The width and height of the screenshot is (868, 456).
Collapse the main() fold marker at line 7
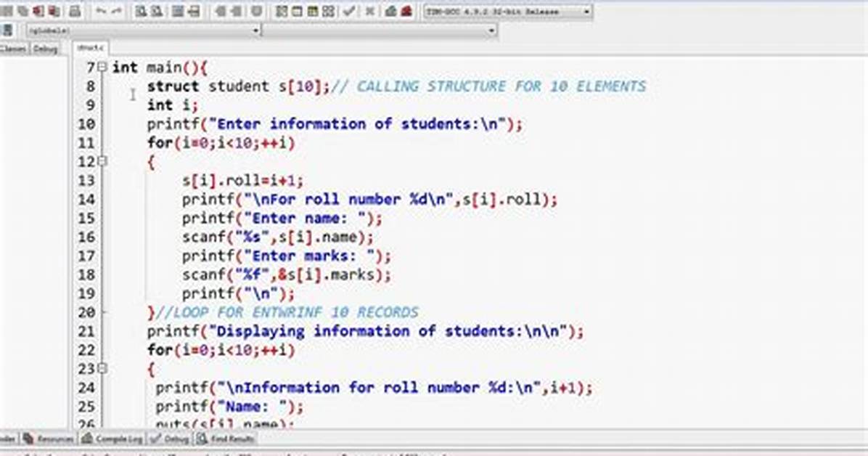pos(102,67)
